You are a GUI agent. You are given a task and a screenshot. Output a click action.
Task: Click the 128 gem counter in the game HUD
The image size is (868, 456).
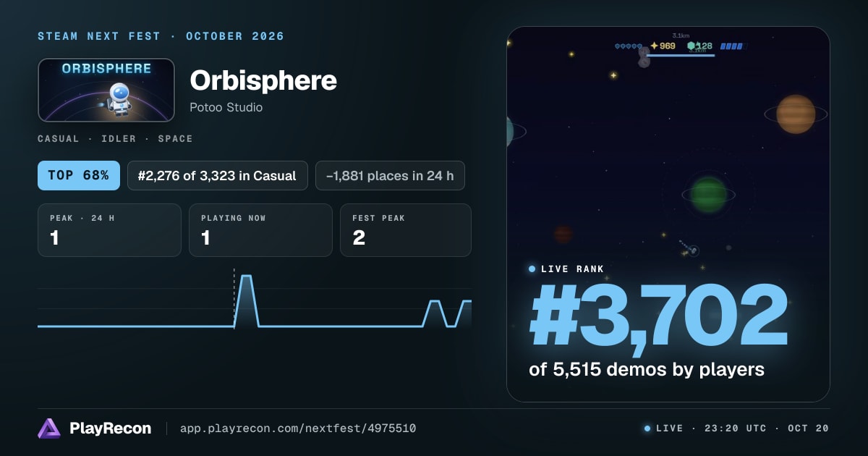tap(699, 46)
